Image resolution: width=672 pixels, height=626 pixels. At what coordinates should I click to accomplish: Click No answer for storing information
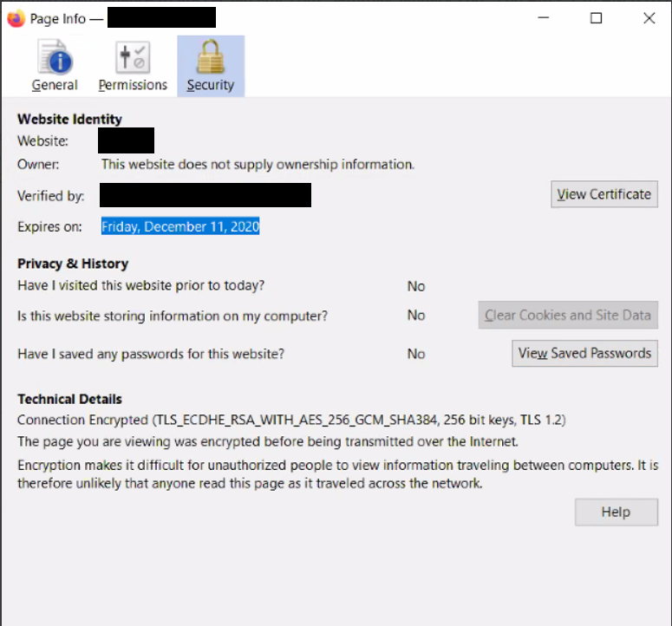pos(416,316)
